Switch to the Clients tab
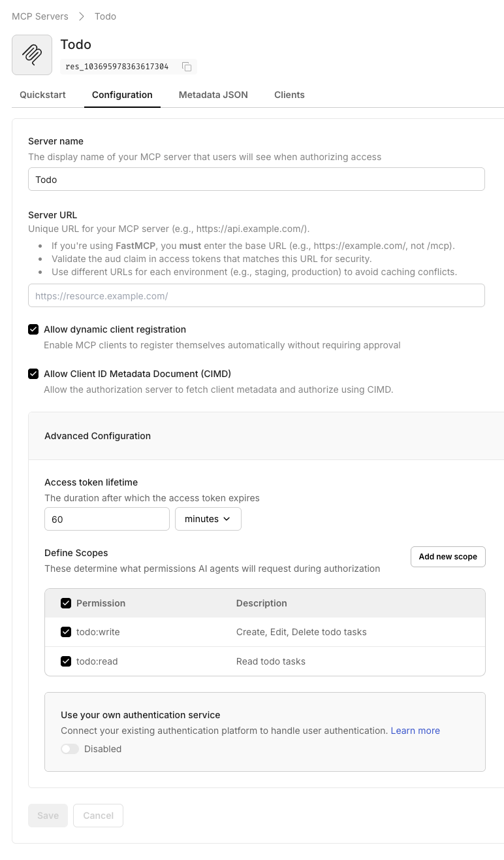This screenshot has width=504, height=860. (x=289, y=95)
